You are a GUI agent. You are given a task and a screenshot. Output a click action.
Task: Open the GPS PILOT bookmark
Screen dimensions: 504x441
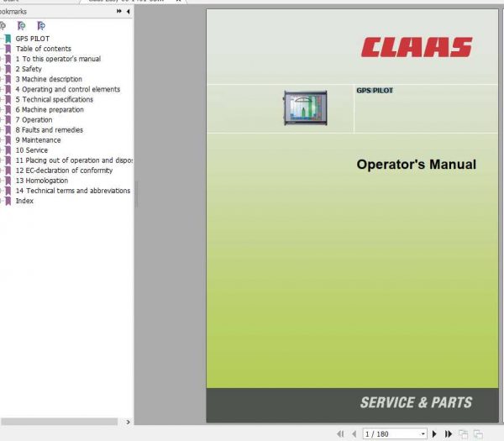pos(33,39)
